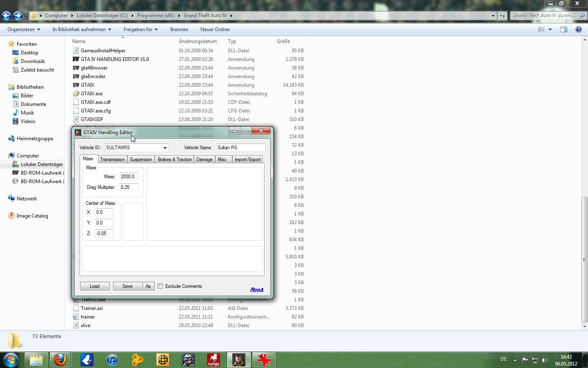588x368 pixels.
Task: Click the Mass value input field
Action: 129,177
